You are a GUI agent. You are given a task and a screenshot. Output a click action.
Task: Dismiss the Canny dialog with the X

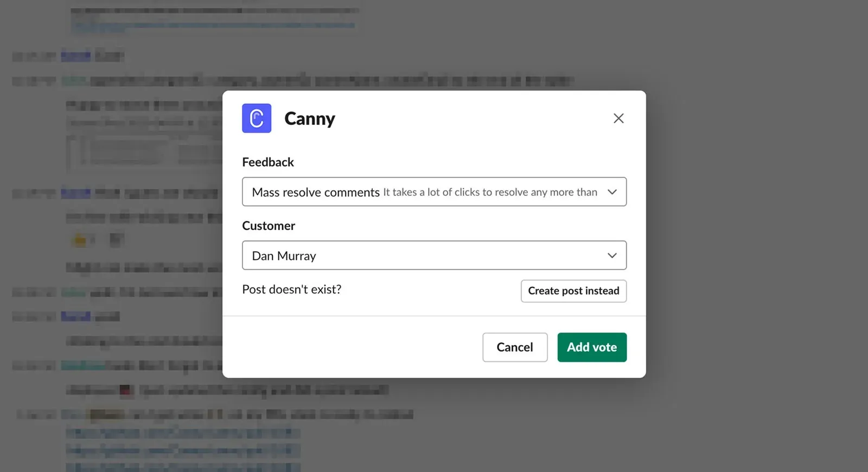[618, 118]
